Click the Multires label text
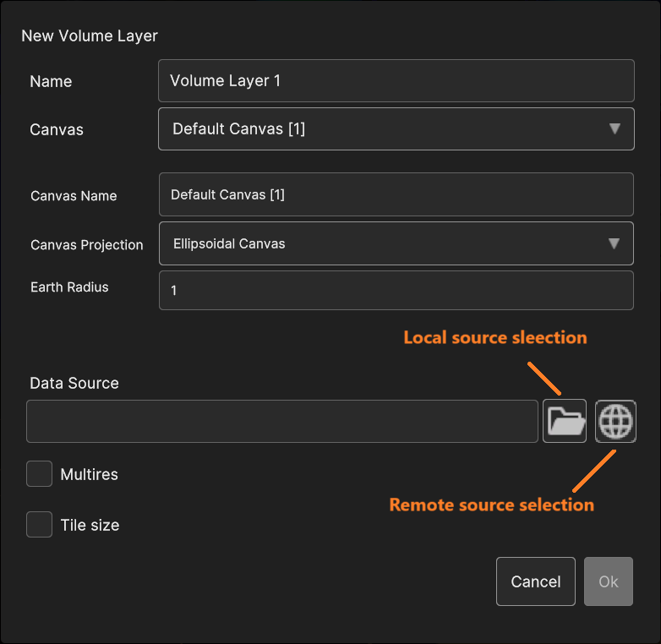Image resolution: width=661 pixels, height=644 pixels. pos(89,475)
